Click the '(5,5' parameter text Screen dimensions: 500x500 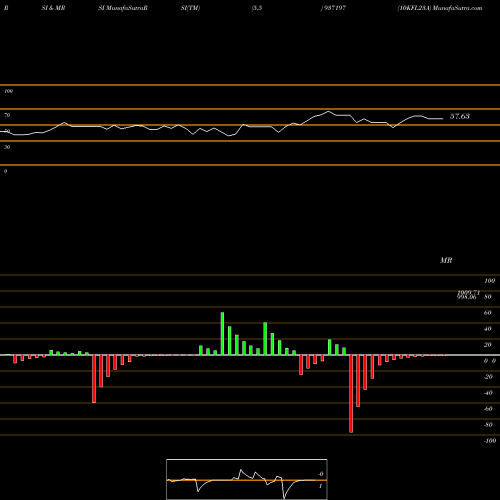click(x=257, y=8)
